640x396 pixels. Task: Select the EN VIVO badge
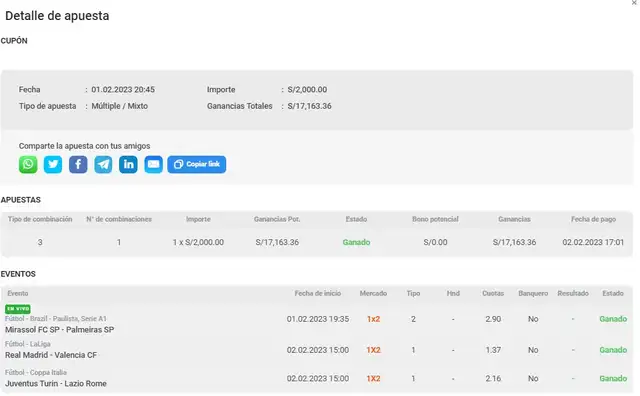click(18, 309)
